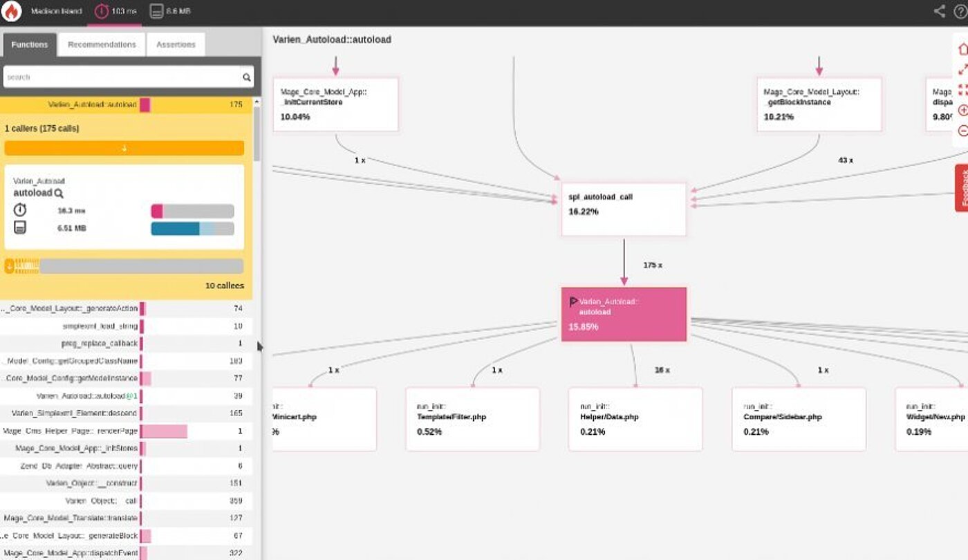Select Mage_Core_Model_Translate::translate row

point(126,519)
